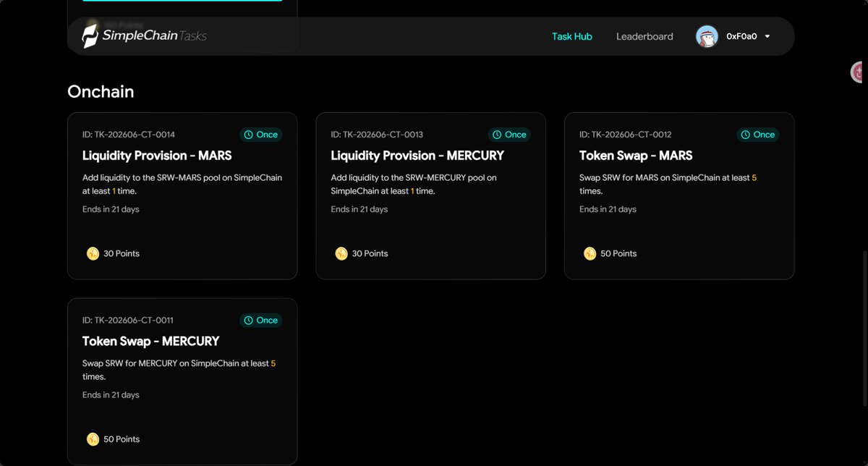Select the ID: TK-202606-CT-0013 text
Viewport: 868px width, 466px height.
click(x=377, y=135)
